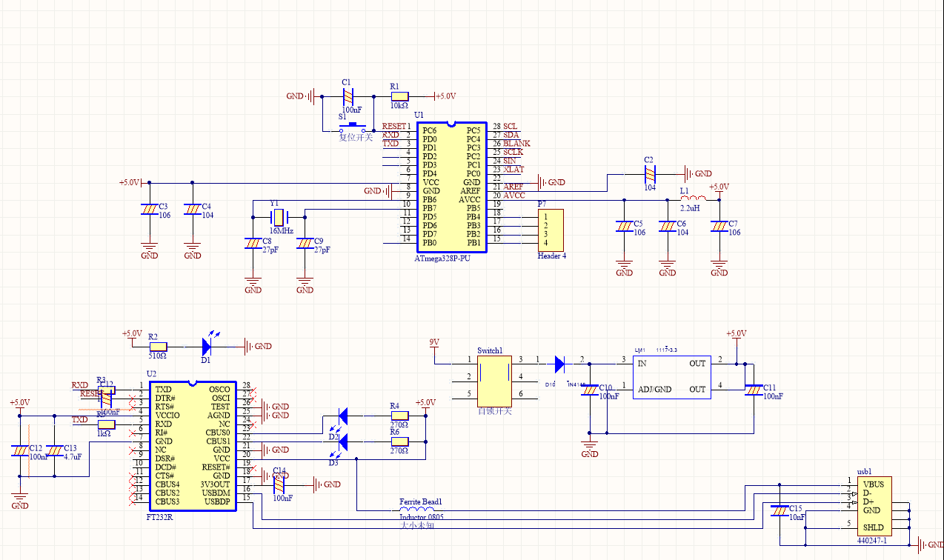Image resolution: width=944 pixels, height=560 pixels.
Task: Select the AVCC net label
Action: click(515, 196)
